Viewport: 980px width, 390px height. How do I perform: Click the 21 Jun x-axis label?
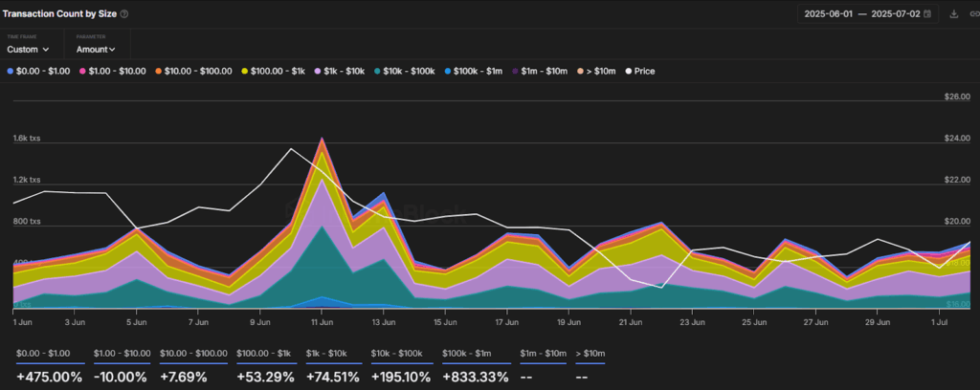[x=630, y=322]
